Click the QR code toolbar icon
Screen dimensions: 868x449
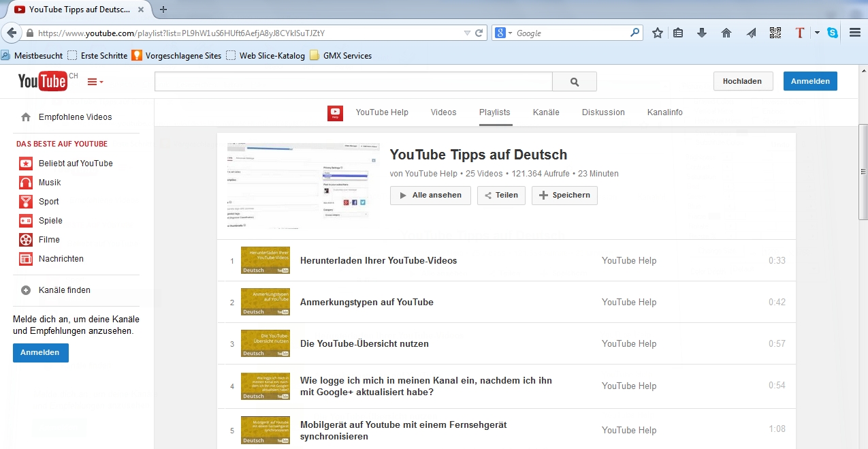(x=775, y=33)
